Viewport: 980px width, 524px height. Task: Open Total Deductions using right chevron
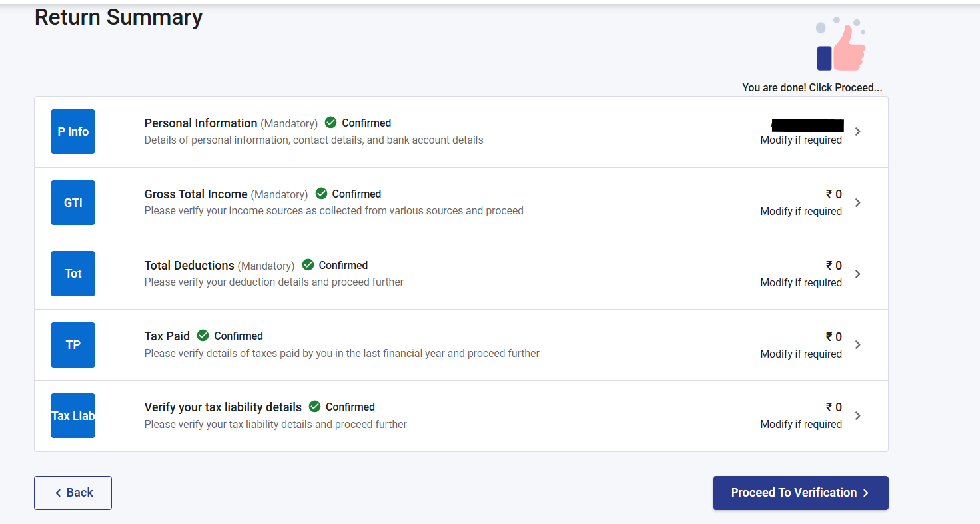click(x=858, y=274)
